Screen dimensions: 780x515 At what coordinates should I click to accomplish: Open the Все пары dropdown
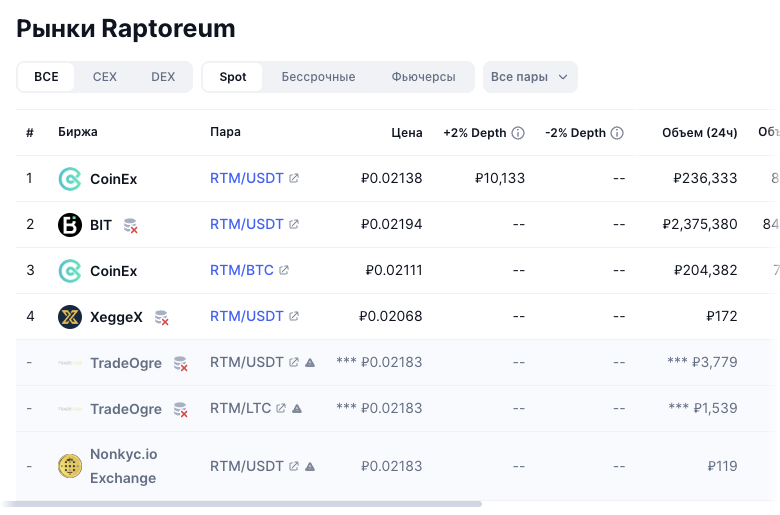530,77
